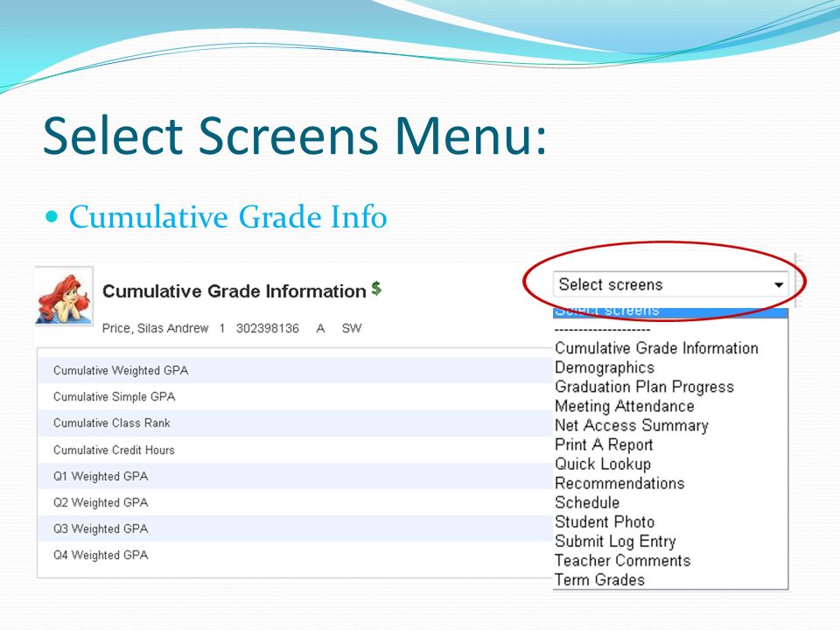The width and height of the screenshot is (840, 630).
Task: Choose Submit Log Entry option
Action: click(615, 541)
